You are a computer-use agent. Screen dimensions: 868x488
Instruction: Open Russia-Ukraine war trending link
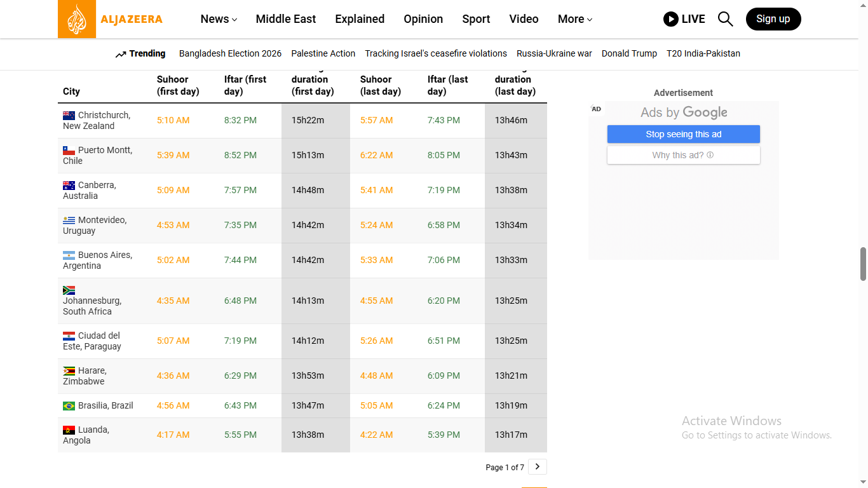tap(554, 53)
